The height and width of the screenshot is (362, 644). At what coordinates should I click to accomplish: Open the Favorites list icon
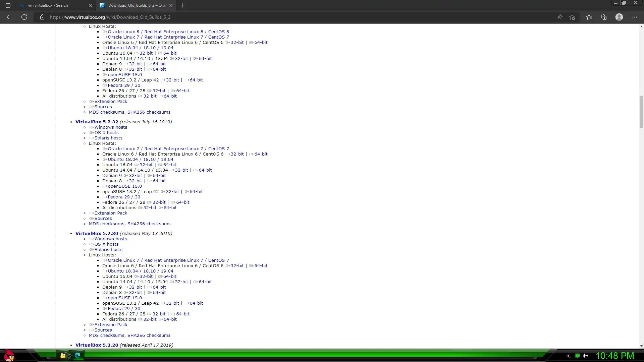[589, 17]
